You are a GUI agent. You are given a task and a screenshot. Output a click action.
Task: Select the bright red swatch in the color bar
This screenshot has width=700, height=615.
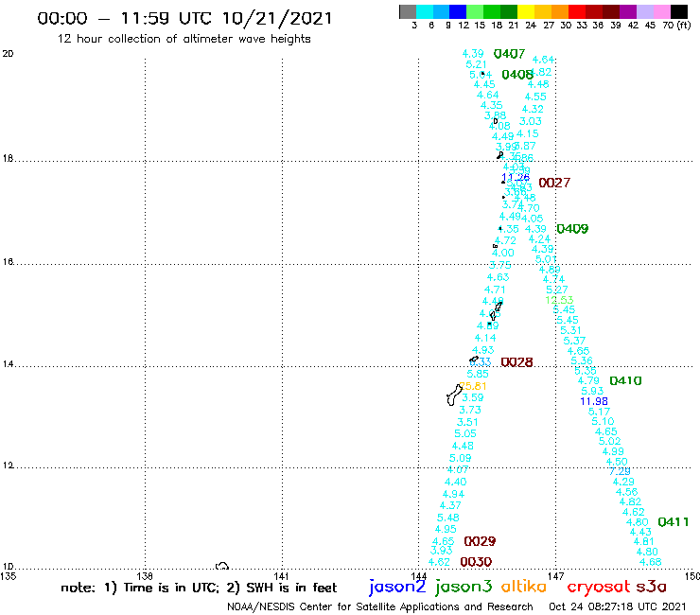[x=577, y=11]
